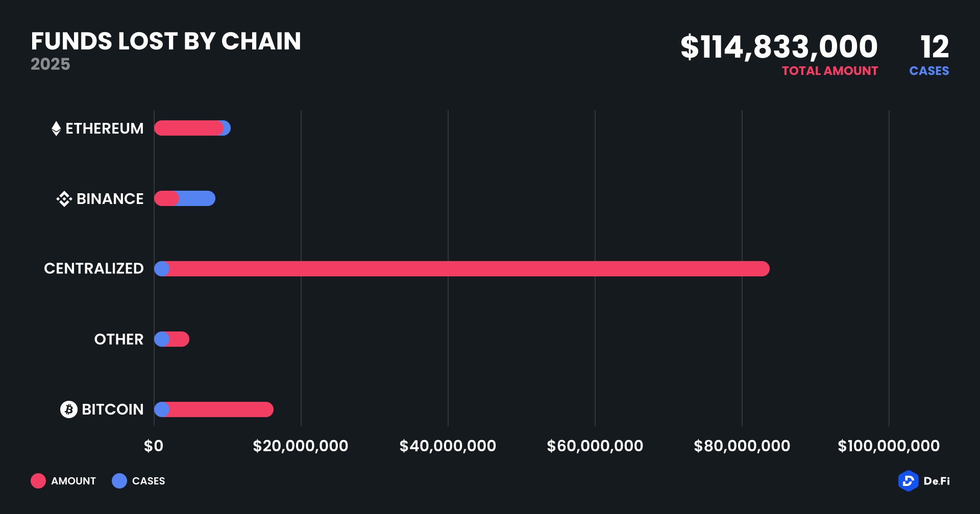The width and height of the screenshot is (980, 514).
Task: Click the Ethereum diamond icon
Action: pyautogui.click(x=56, y=128)
